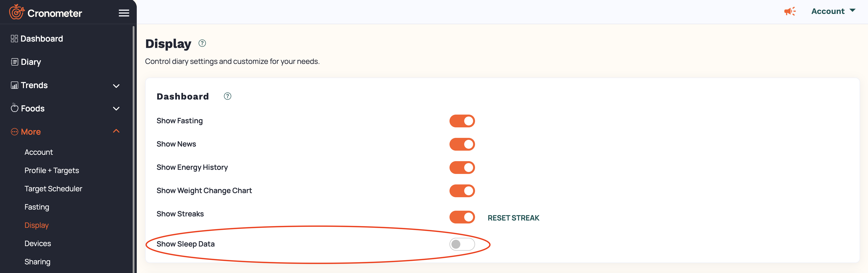
Task: Click help icon beside Display heading
Action: [x=202, y=43]
